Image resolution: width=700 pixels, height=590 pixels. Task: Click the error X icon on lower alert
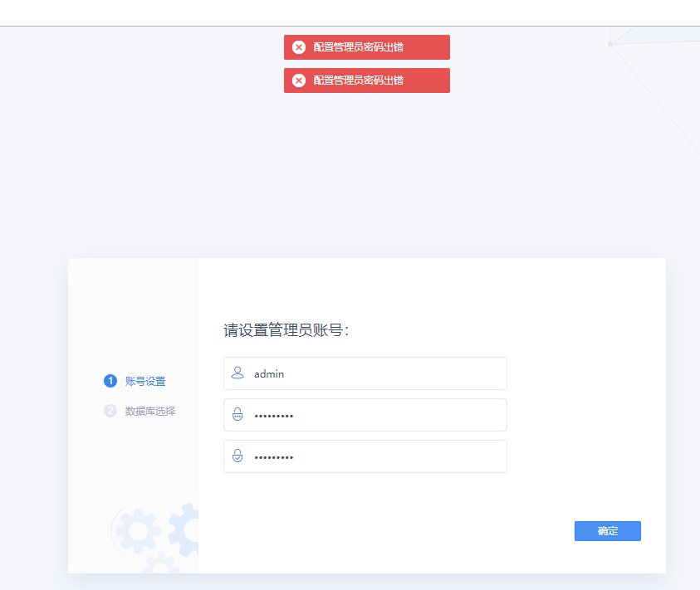(299, 80)
